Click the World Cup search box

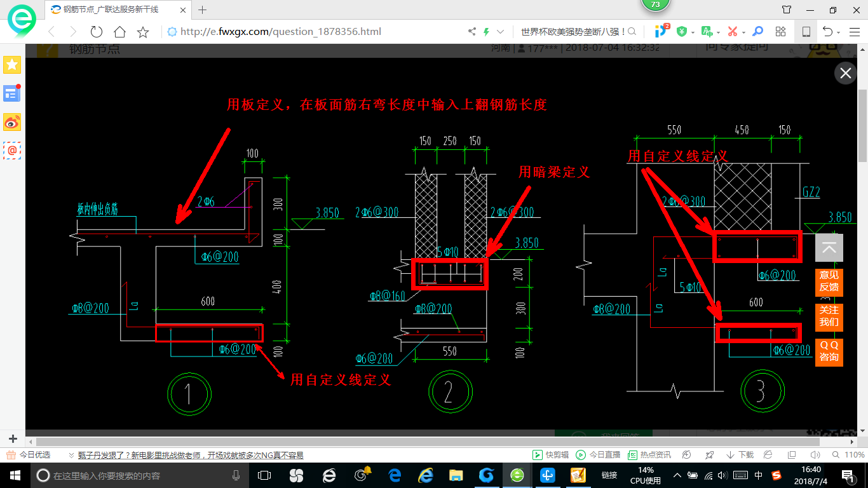point(573,32)
